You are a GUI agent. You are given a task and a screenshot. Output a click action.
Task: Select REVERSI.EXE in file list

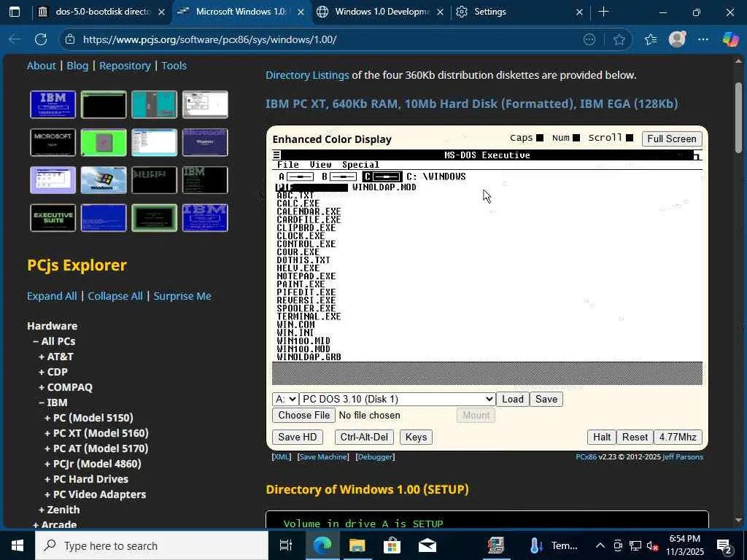pyautogui.click(x=306, y=300)
